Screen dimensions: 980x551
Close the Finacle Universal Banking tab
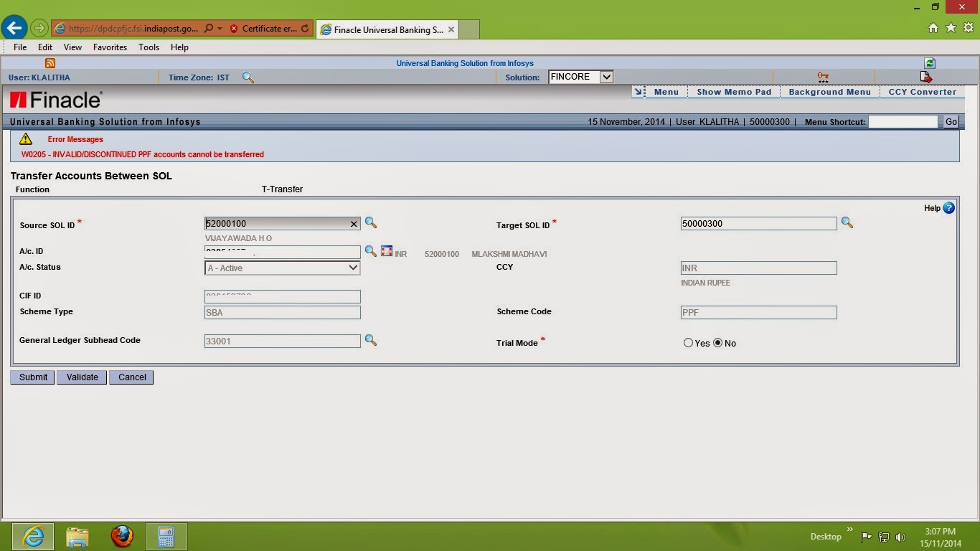click(451, 29)
